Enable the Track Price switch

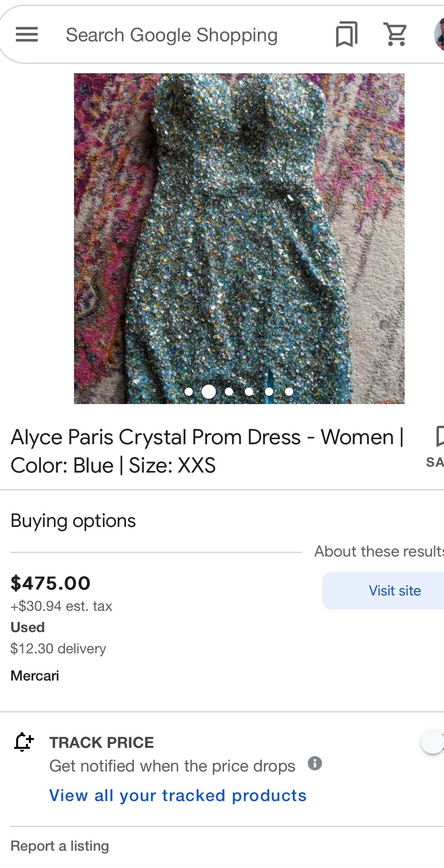click(432, 742)
